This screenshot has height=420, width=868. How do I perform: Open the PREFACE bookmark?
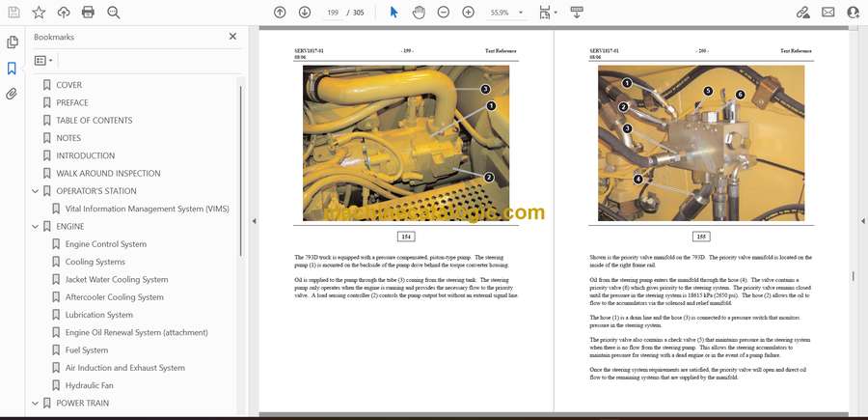click(72, 102)
